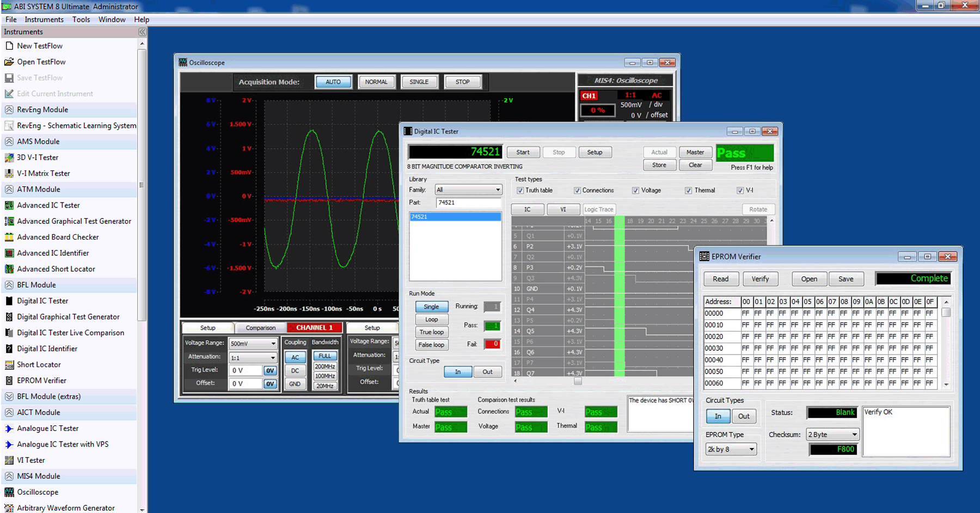Viewport: 980px width, 513px height.
Task: Open TestFlow folder icon
Action: pyautogui.click(x=9, y=62)
